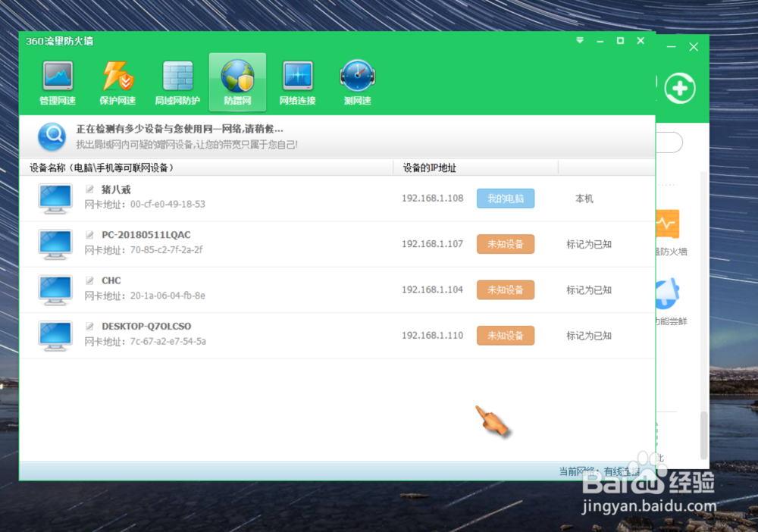The image size is (758, 532).
Task: Click computer icon for CHC
Action: click(x=55, y=289)
